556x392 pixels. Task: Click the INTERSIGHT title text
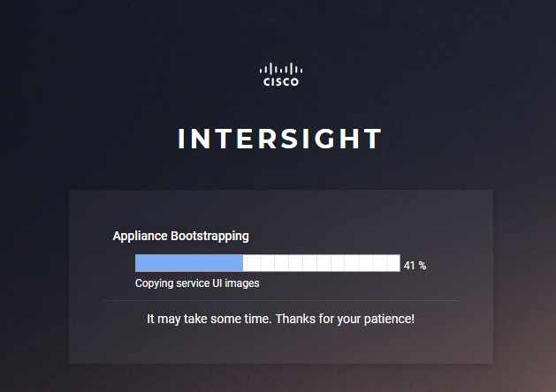(x=280, y=139)
